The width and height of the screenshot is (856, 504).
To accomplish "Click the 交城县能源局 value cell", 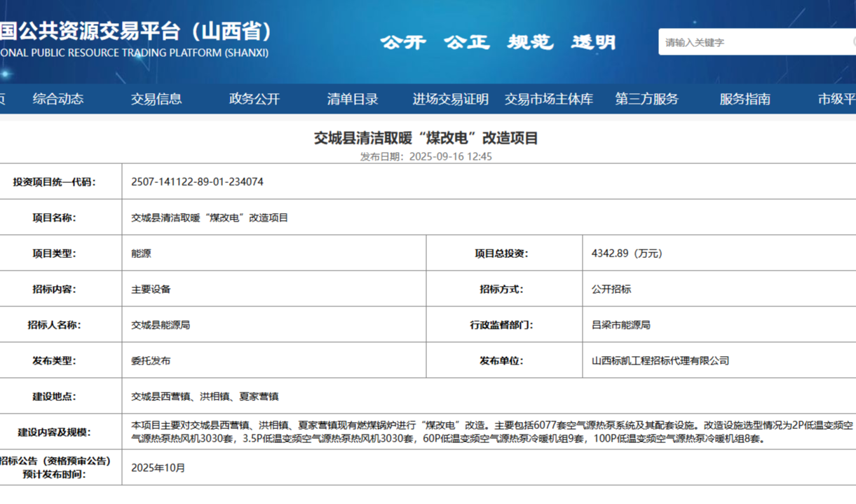I will pyautogui.click(x=274, y=325).
